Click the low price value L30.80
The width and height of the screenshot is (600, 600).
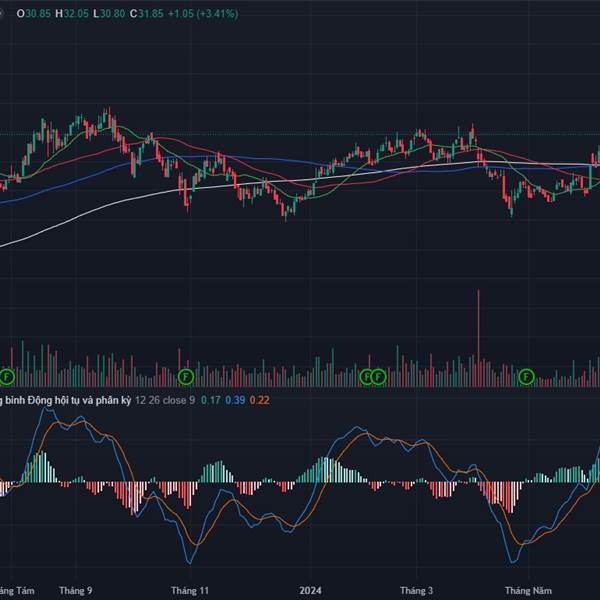pyautogui.click(x=109, y=14)
